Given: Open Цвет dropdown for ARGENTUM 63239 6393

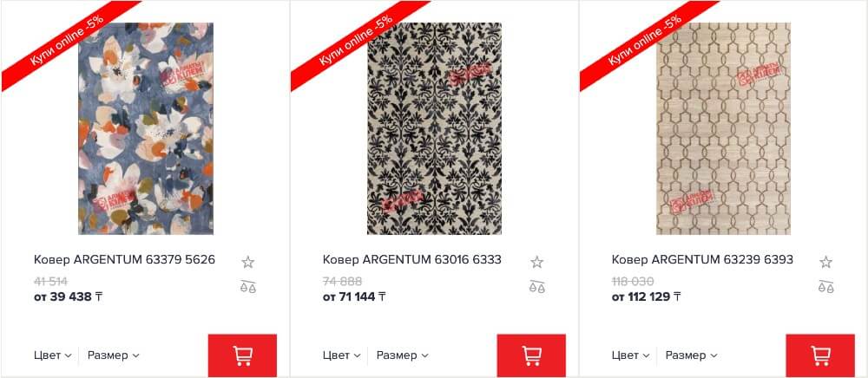Looking at the screenshot, I should [630, 355].
